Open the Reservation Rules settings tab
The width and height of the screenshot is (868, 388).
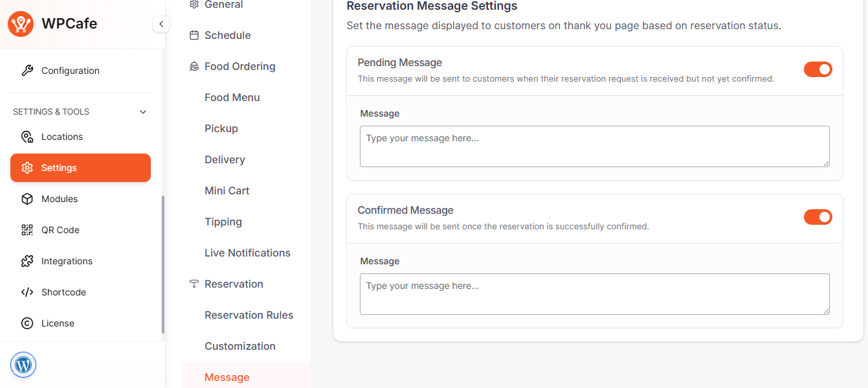coord(249,315)
